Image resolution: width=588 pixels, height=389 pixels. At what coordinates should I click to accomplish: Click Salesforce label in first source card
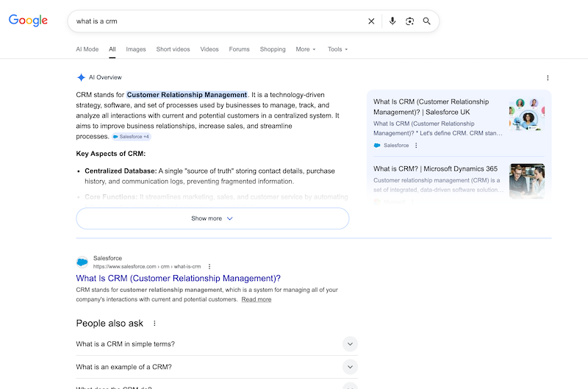pyautogui.click(x=396, y=145)
